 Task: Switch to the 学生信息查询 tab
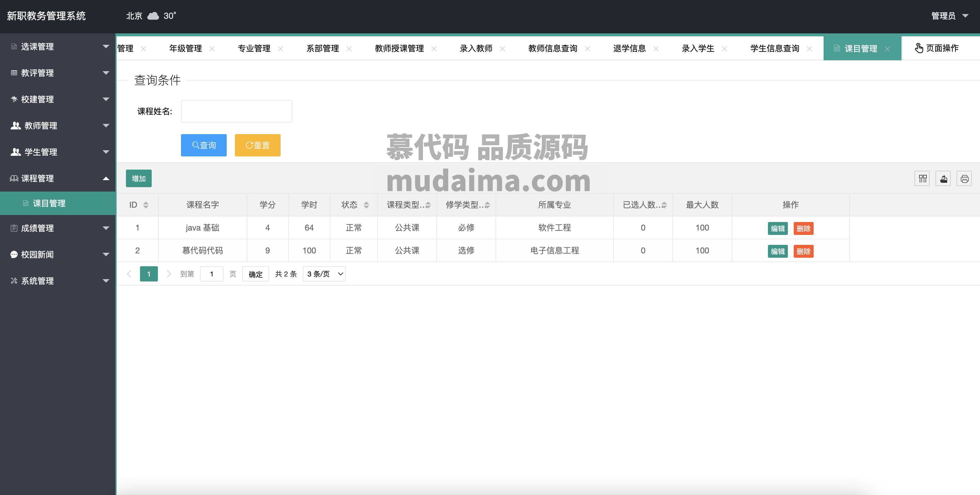[775, 48]
